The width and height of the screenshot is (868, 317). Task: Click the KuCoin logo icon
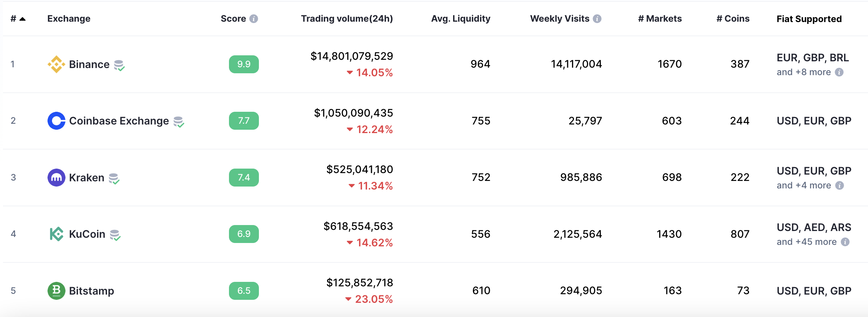point(56,234)
